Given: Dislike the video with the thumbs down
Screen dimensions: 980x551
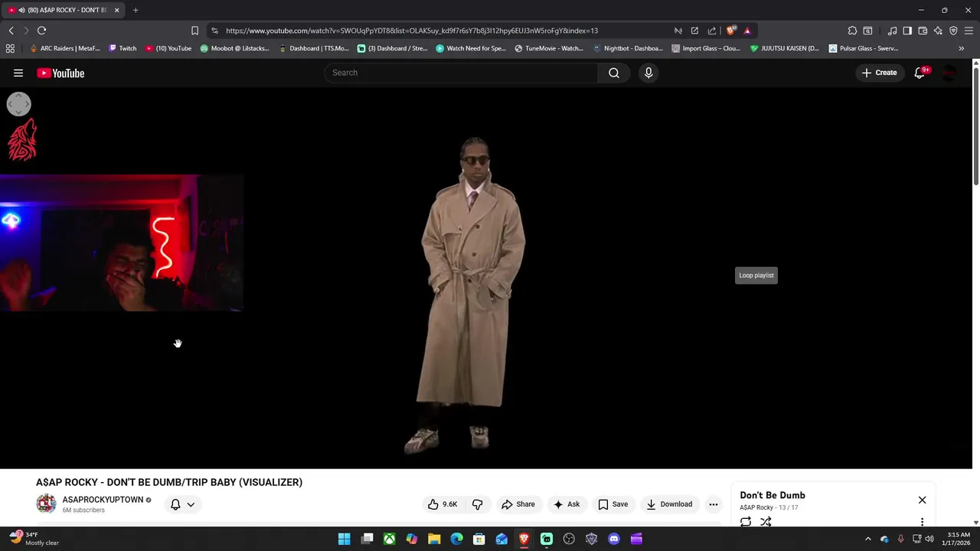Looking at the screenshot, I should (477, 504).
